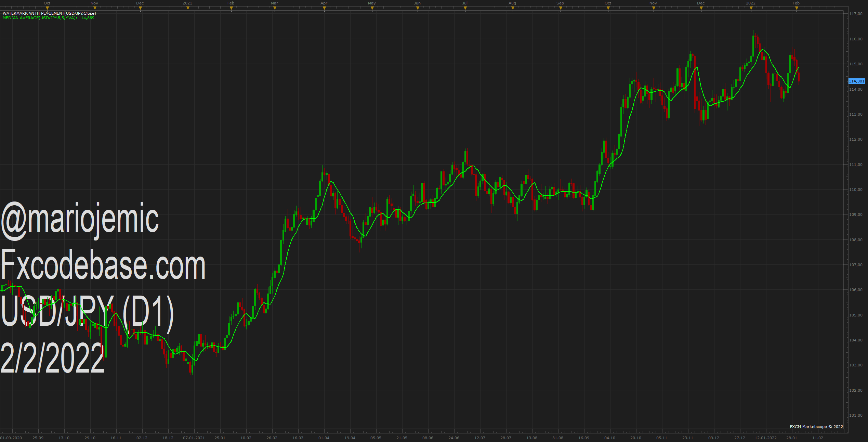Click the 117,00 price axis label
The image size is (868, 442).
856,14
